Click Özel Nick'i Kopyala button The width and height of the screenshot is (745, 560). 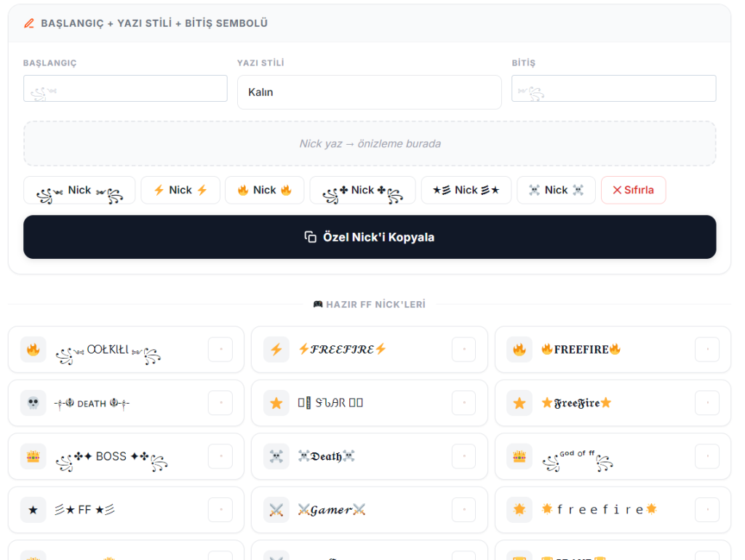point(370,237)
